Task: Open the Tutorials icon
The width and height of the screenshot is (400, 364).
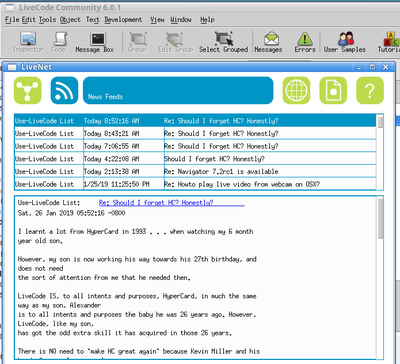Action: [x=389, y=42]
